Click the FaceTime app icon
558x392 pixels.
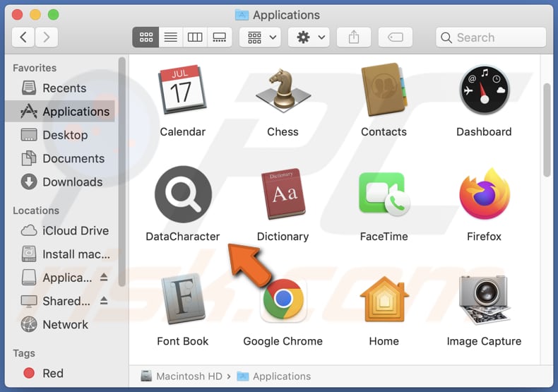pos(384,194)
